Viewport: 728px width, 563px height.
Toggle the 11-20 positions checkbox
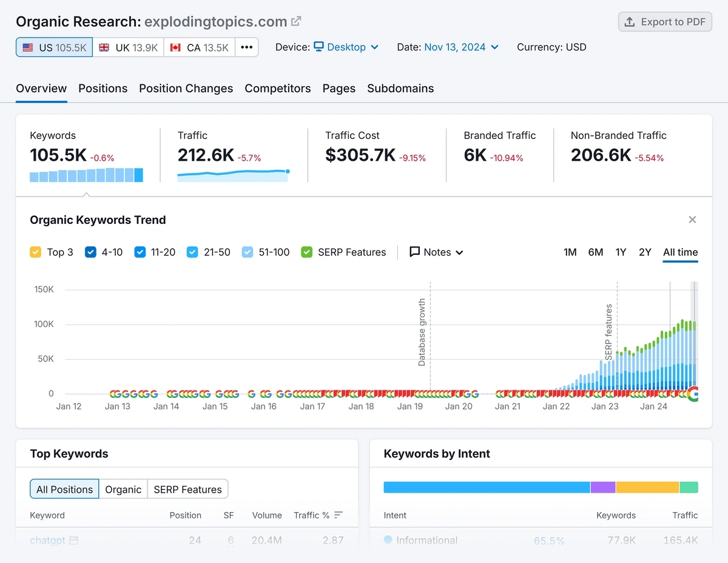pos(140,252)
